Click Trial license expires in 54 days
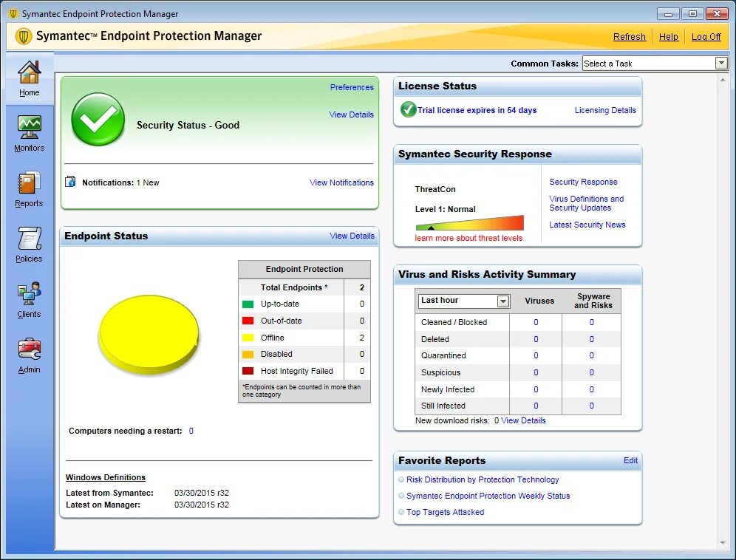 pyautogui.click(x=477, y=110)
